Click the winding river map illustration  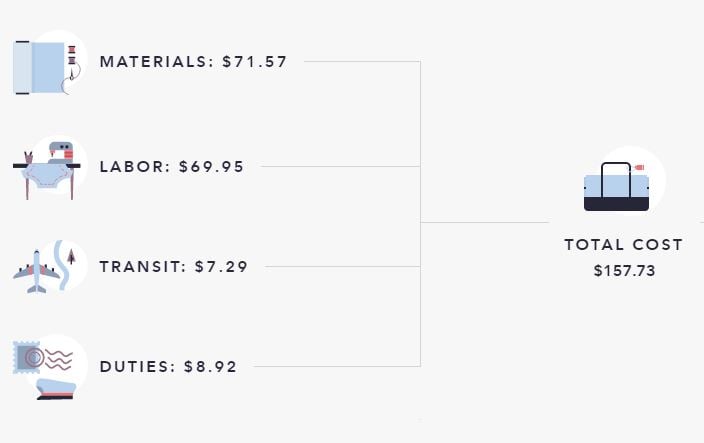click(62, 266)
